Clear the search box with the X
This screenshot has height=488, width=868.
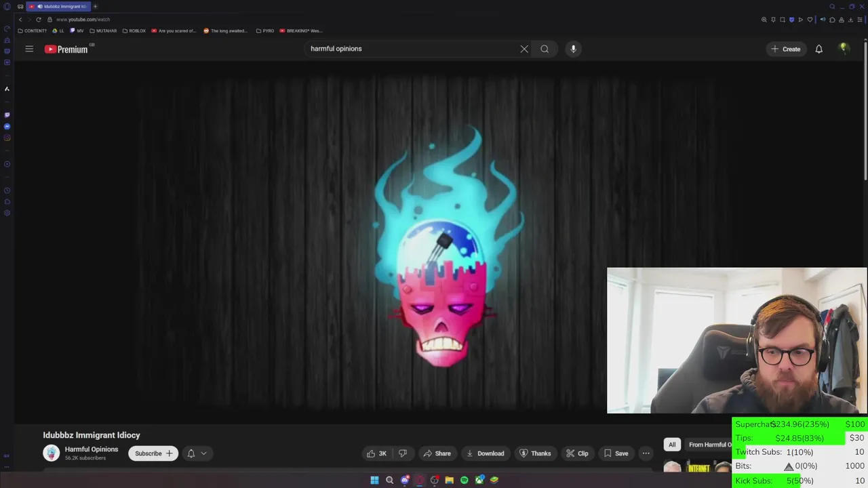point(524,49)
